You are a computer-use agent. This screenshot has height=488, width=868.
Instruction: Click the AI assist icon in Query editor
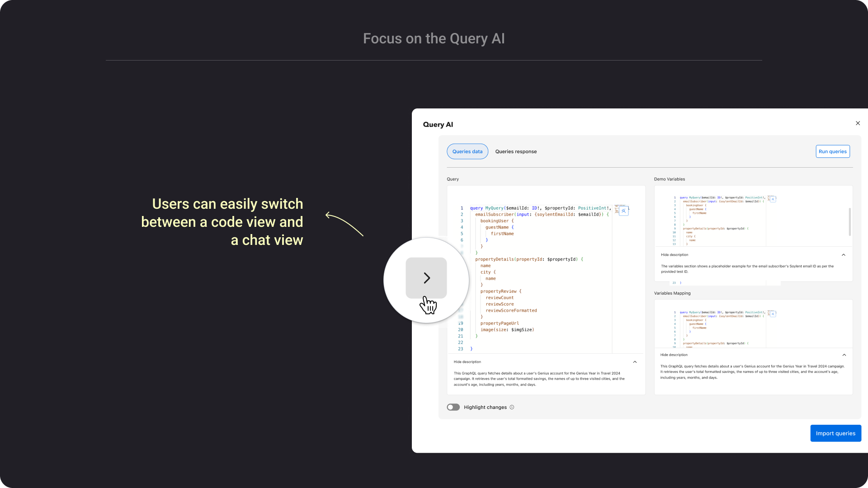(x=623, y=211)
